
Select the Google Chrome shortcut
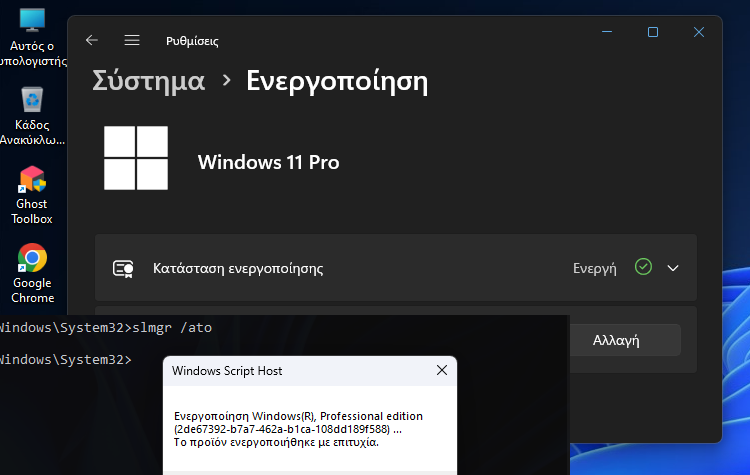click(32, 274)
